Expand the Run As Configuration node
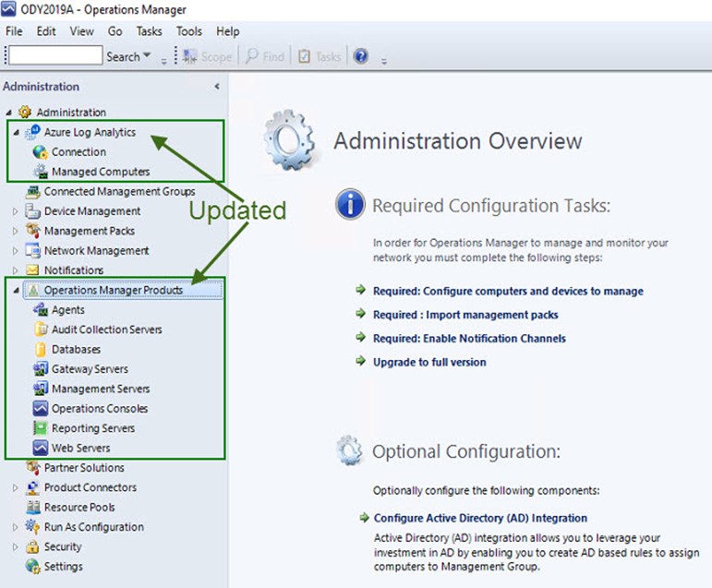Image resolution: width=712 pixels, height=588 pixels. [16, 527]
